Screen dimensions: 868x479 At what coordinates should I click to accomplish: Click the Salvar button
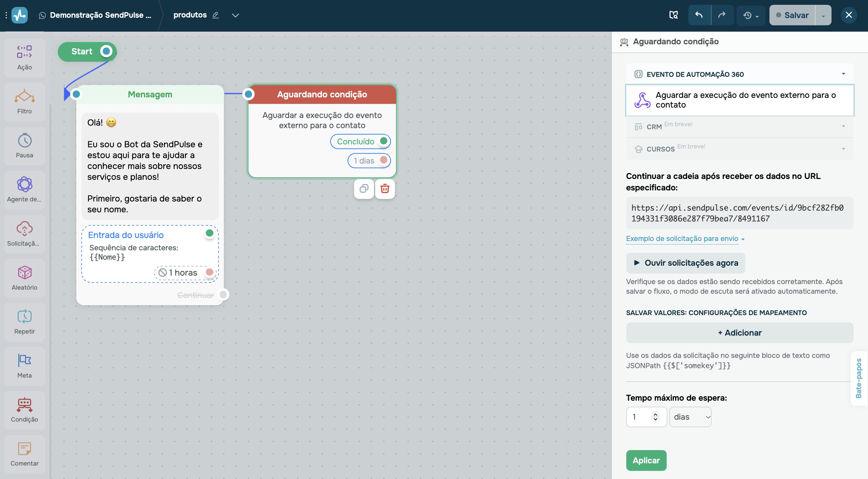point(792,15)
